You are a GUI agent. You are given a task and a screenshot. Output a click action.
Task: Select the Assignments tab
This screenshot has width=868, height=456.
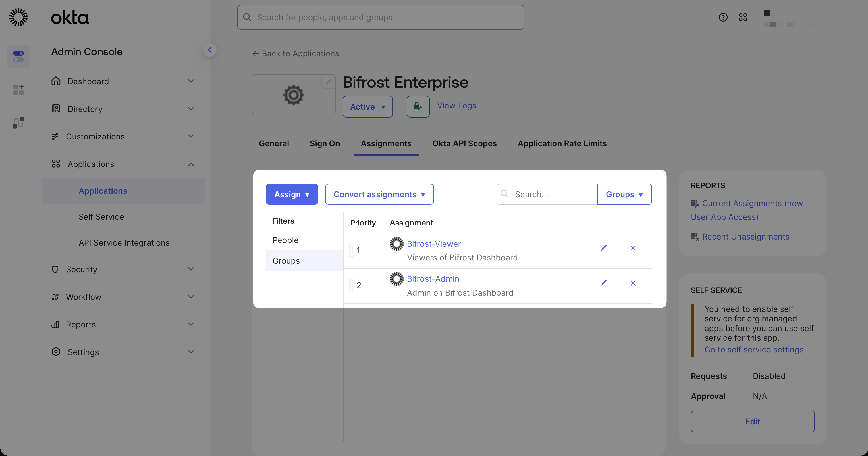point(386,143)
